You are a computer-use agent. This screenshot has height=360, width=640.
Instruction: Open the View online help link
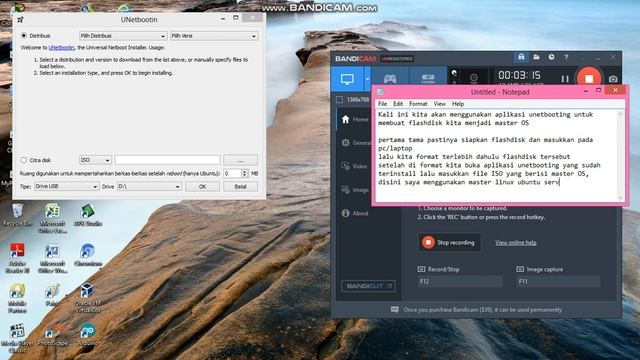coord(516,242)
